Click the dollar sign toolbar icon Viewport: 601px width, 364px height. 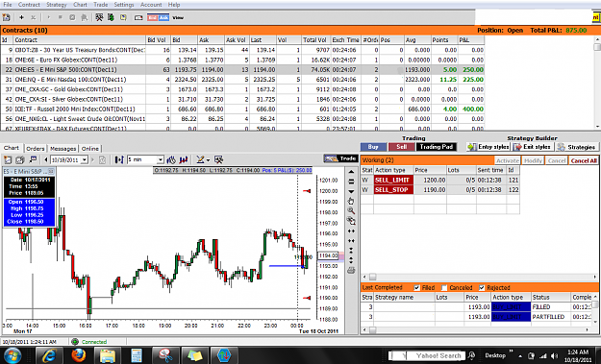pos(111,17)
